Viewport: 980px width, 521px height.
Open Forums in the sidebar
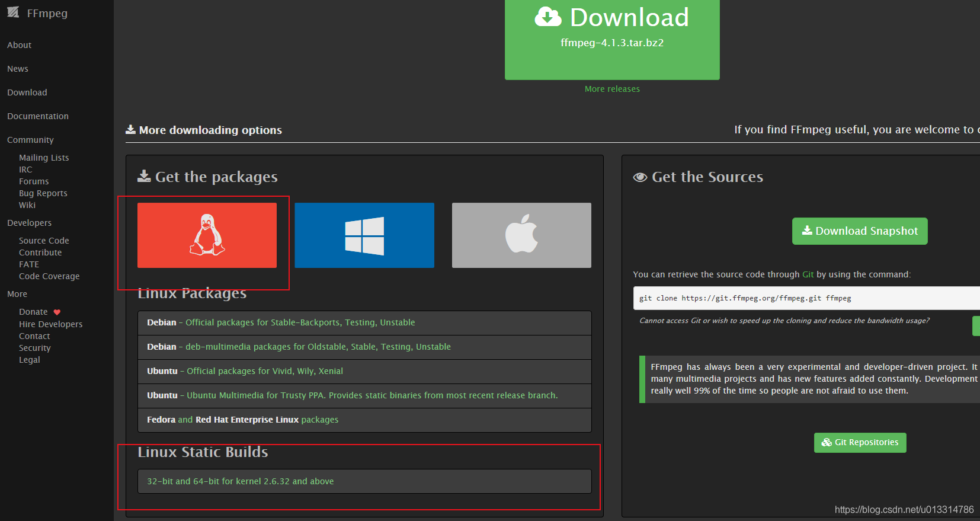pyautogui.click(x=34, y=181)
